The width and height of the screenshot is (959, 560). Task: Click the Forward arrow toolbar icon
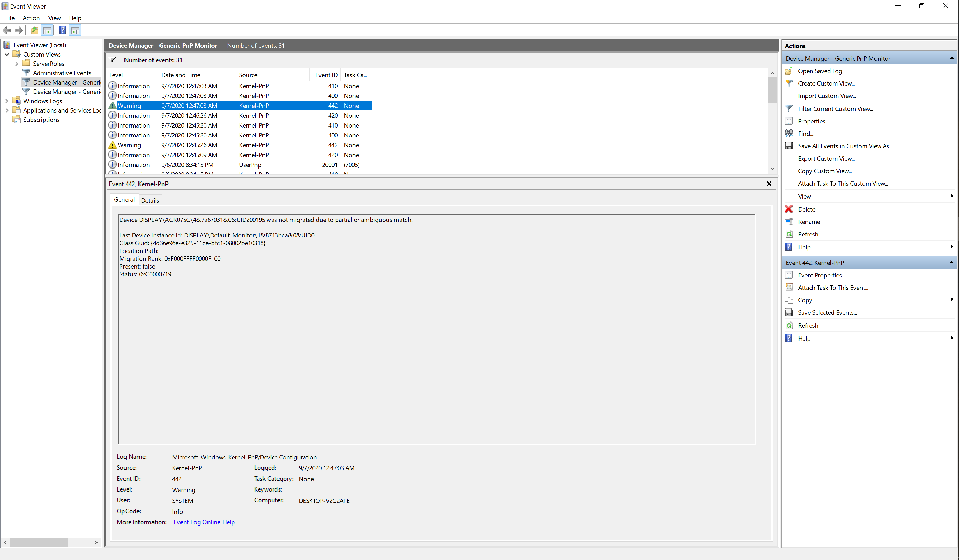(19, 30)
